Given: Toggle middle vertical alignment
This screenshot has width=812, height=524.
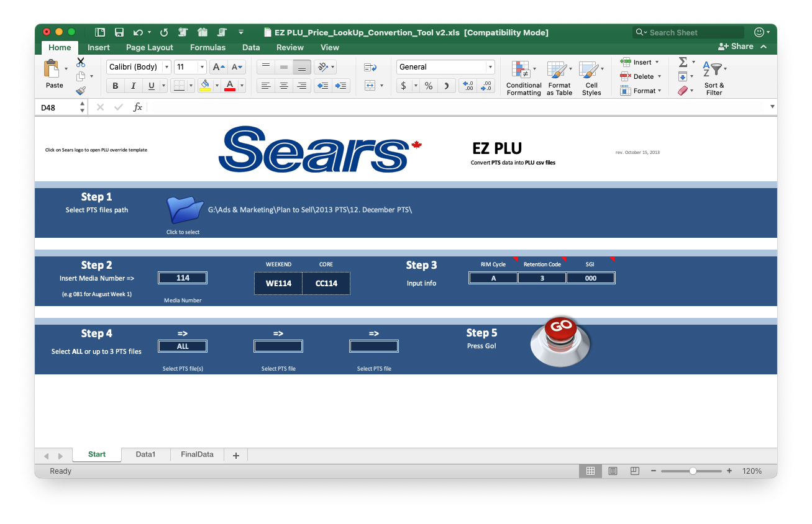Looking at the screenshot, I should pyautogui.click(x=284, y=67).
